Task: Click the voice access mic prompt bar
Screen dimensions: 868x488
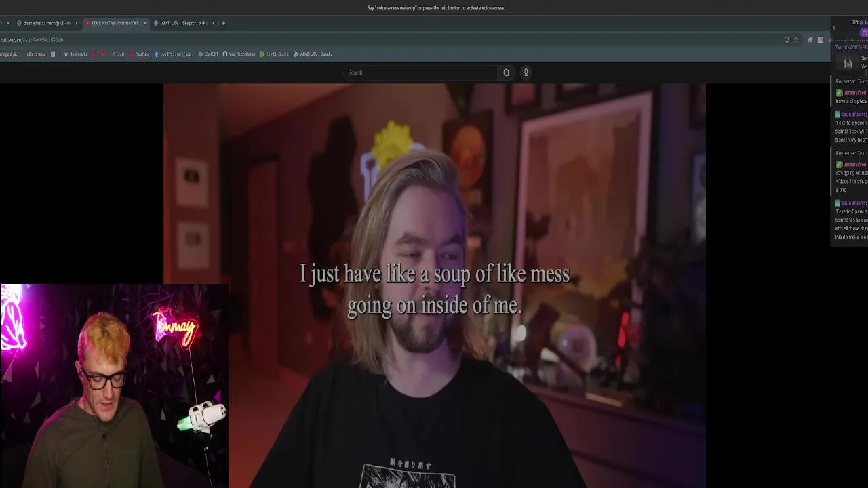Action: point(435,8)
